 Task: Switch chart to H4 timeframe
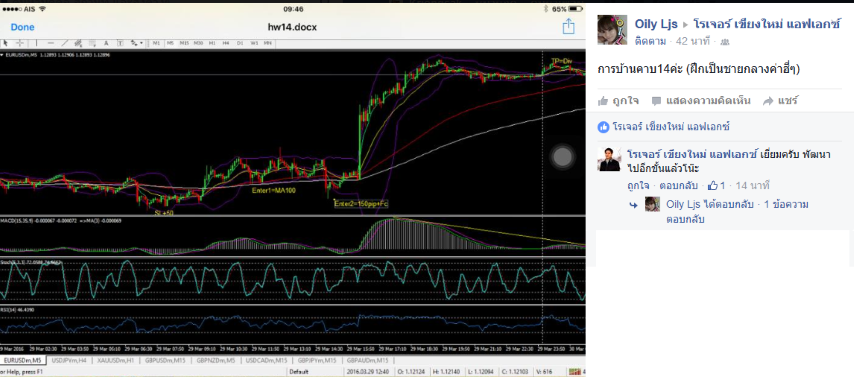pos(225,43)
